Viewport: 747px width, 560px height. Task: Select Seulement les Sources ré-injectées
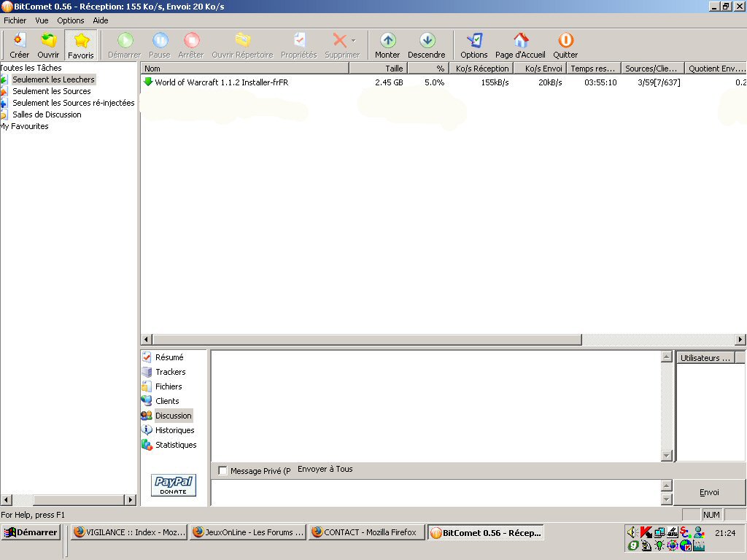tap(74, 103)
